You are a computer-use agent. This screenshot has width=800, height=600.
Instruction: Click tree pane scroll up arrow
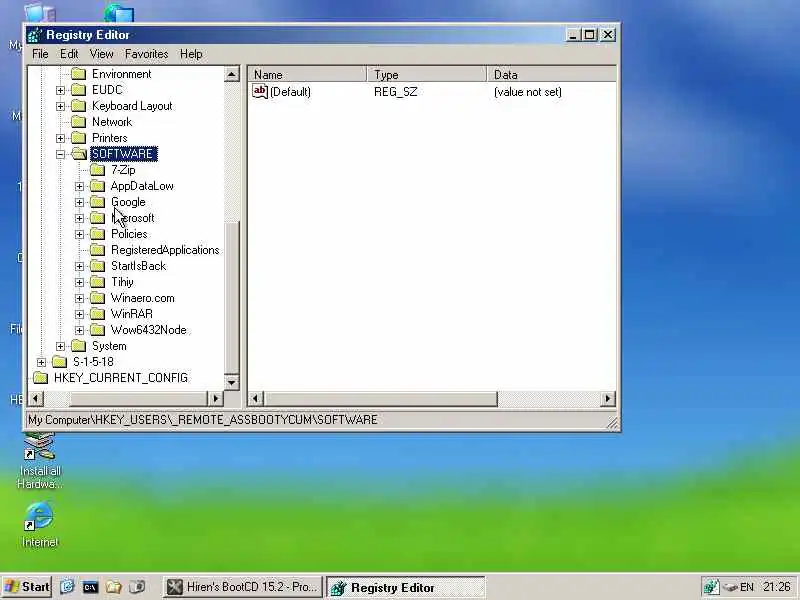point(231,74)
